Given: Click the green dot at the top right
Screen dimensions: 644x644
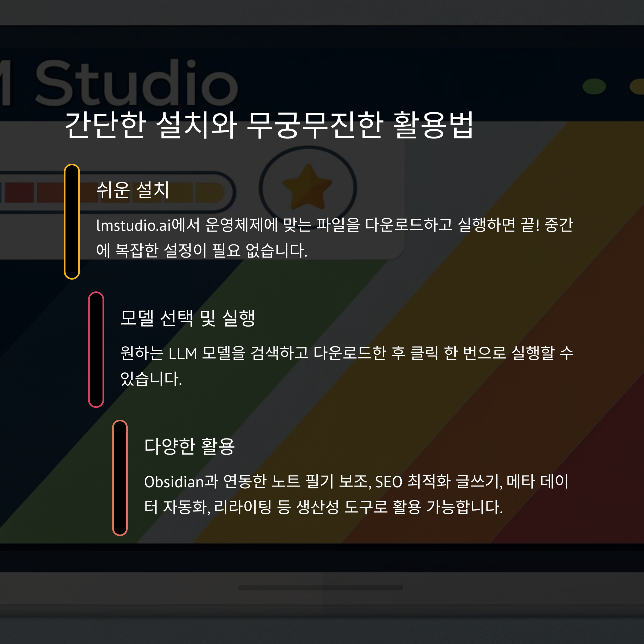Looking at the screenshot, I should click(x=594, y=87).
